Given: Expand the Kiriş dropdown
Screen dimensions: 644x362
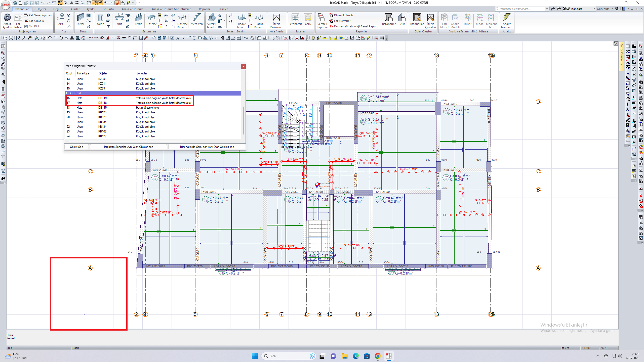Looking at the screenshot, I should (x=119, y=27).
